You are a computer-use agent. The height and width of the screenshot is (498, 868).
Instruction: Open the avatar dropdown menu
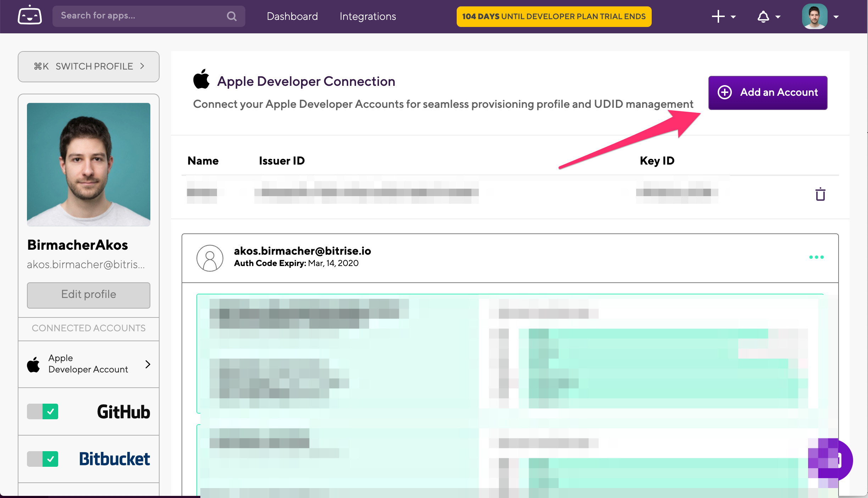pyautogui.click(x=837, y=16)
